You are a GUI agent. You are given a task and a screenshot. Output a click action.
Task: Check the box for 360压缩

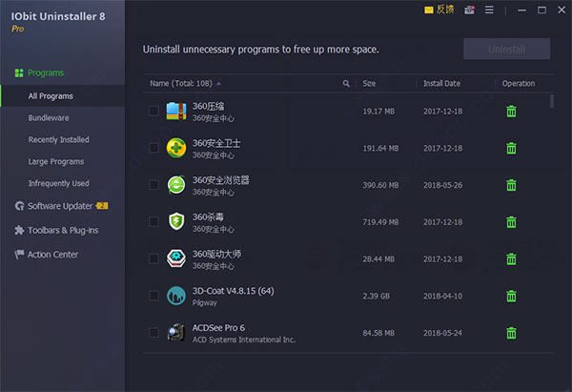[x=153, y=111]
